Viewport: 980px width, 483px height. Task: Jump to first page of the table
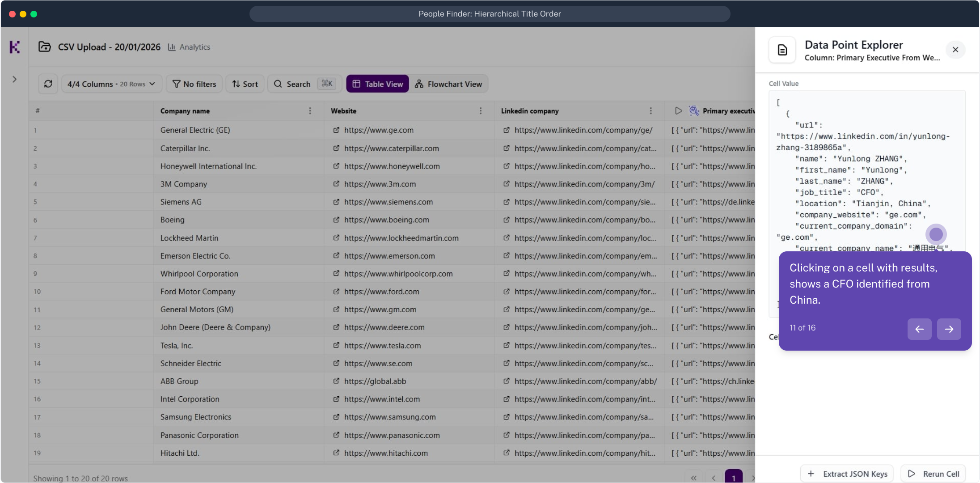pos(693,478)
